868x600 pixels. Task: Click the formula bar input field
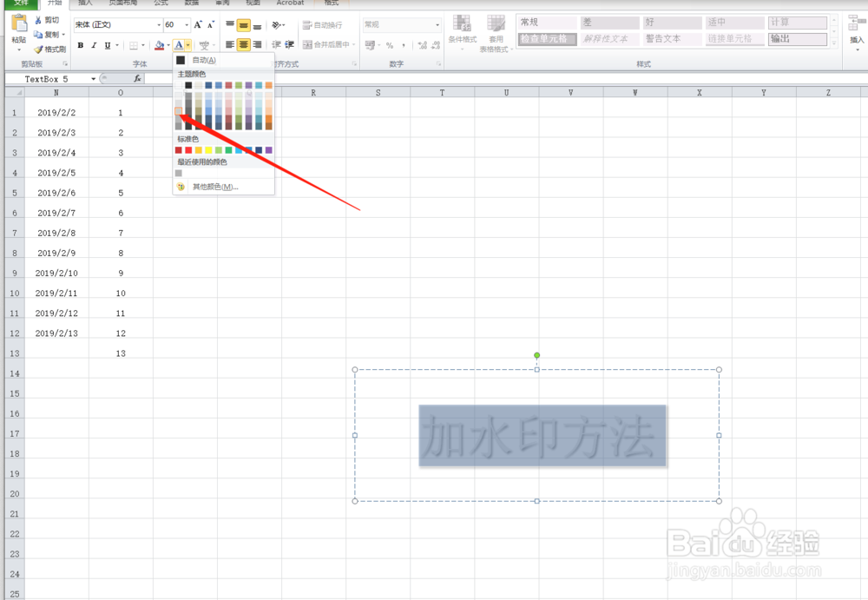[505, 79]
